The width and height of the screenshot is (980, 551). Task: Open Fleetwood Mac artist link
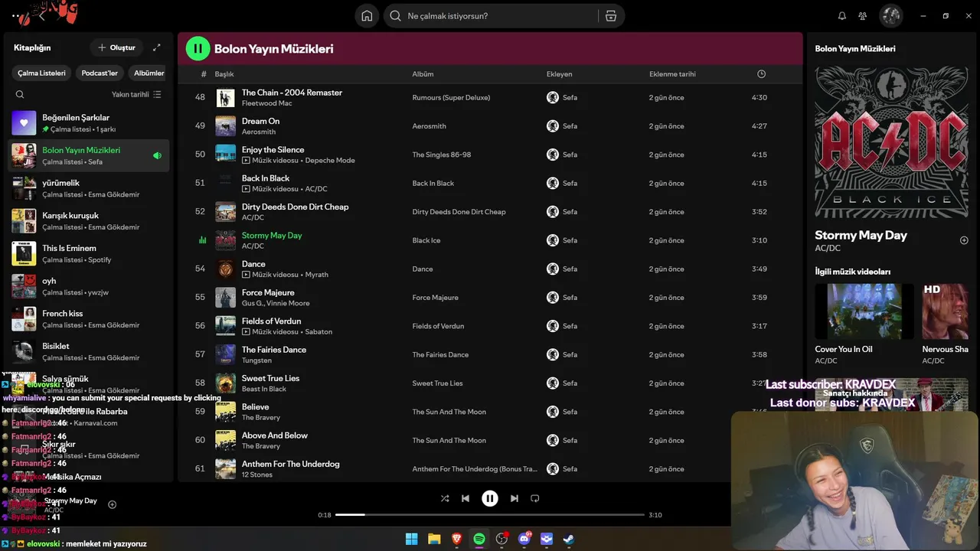(x=266, y=103)
